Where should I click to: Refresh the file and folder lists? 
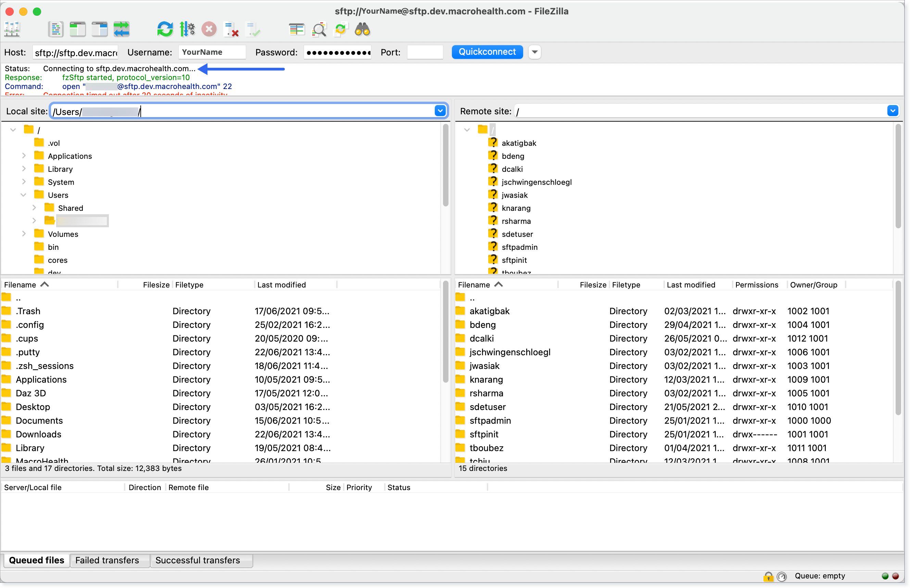tap(165, 29)
